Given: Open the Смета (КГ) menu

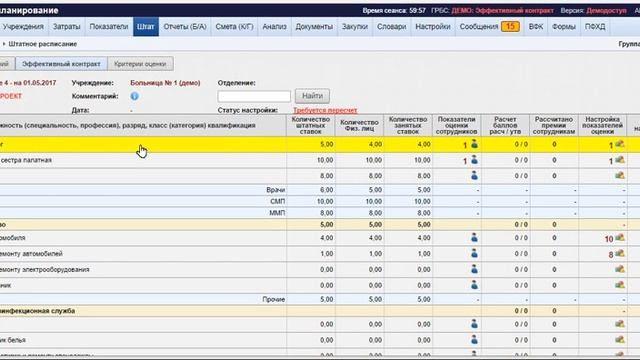Looking at the screenshot, I should click(234, 27).
